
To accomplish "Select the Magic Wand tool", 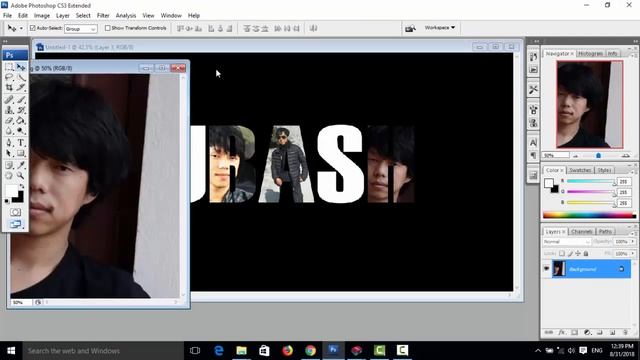I will [21, 78].
